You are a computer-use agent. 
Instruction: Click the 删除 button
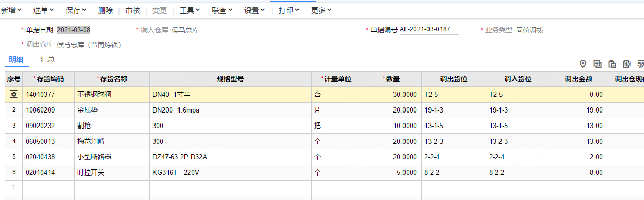(105, 10)
